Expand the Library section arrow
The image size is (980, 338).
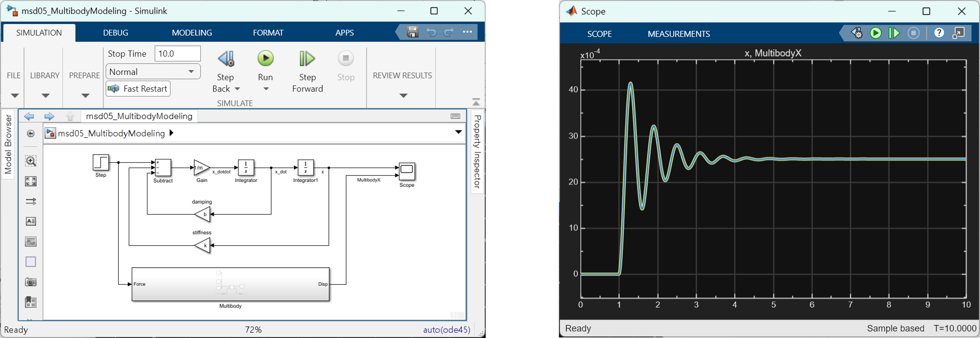[x=45, y=95]
